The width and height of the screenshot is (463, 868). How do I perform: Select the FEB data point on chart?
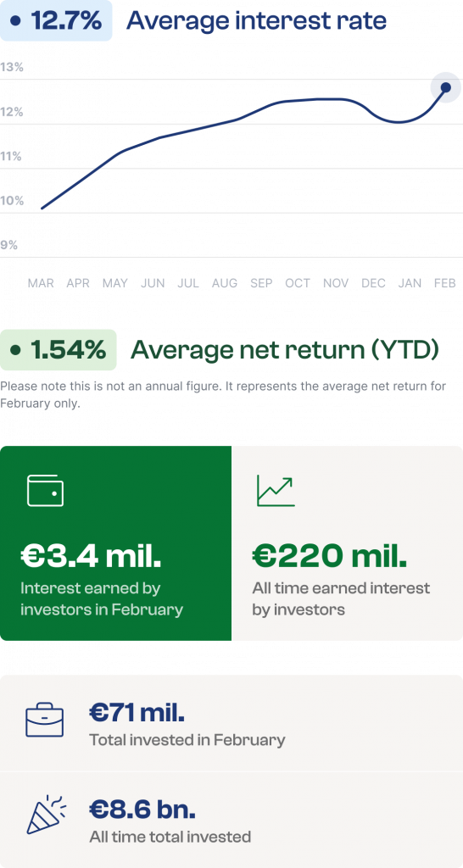446,87
